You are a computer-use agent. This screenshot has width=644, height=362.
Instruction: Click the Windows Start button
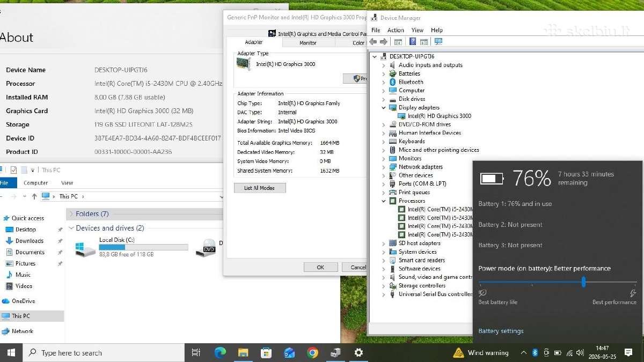pyautogui.click(x=11, y=352)
